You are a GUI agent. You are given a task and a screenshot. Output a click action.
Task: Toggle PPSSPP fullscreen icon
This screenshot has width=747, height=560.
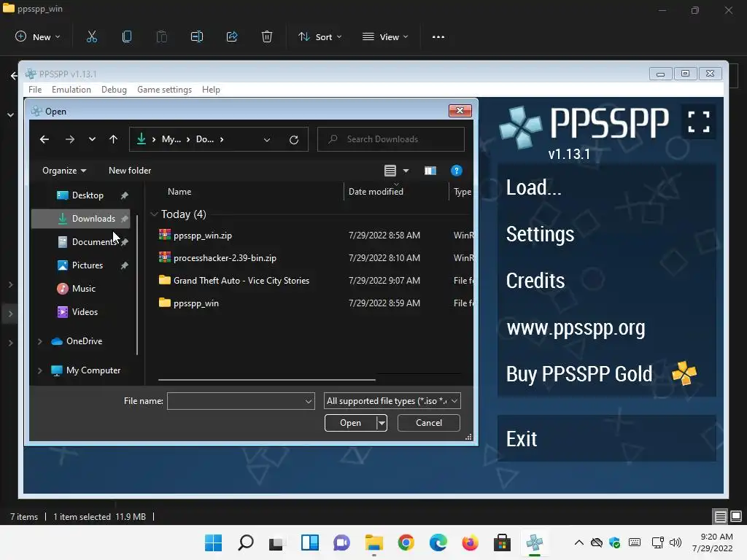tap(698, 122)
